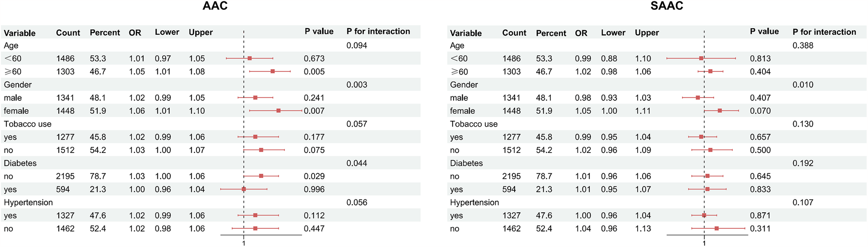Click the "Gender" row label in AAC table

[18, 85]
